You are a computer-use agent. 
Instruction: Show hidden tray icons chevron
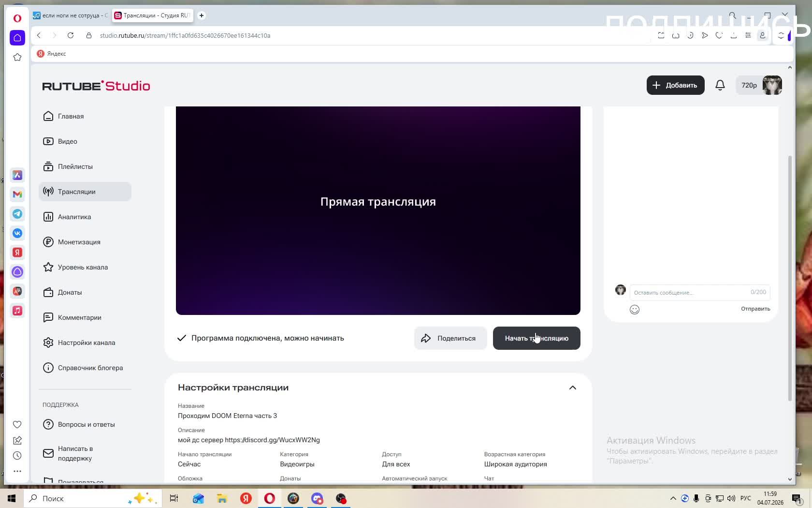coord(673,498)
